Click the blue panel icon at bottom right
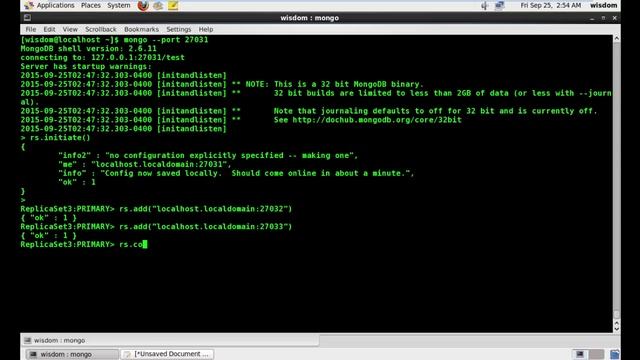The height and width of the screenshot is (360, 640). (615, 354)
